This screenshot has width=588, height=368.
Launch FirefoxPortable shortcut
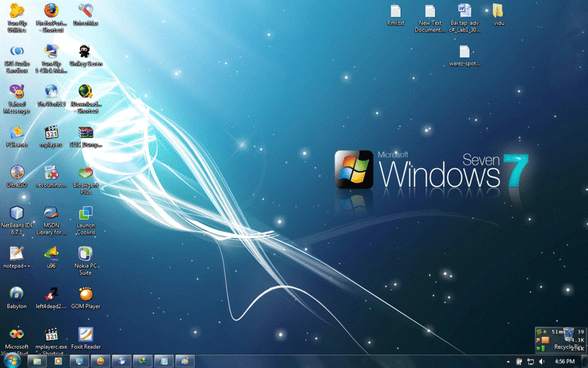pos(51,17)
